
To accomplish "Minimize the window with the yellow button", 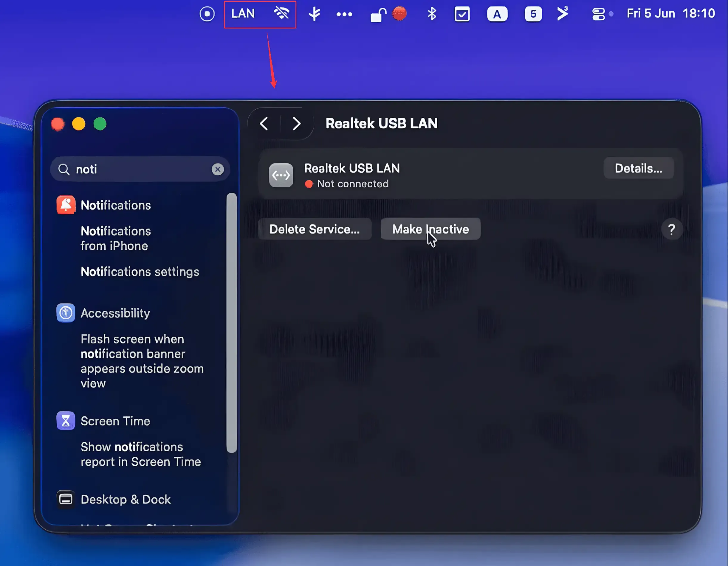I will click(x=79, y=124).
